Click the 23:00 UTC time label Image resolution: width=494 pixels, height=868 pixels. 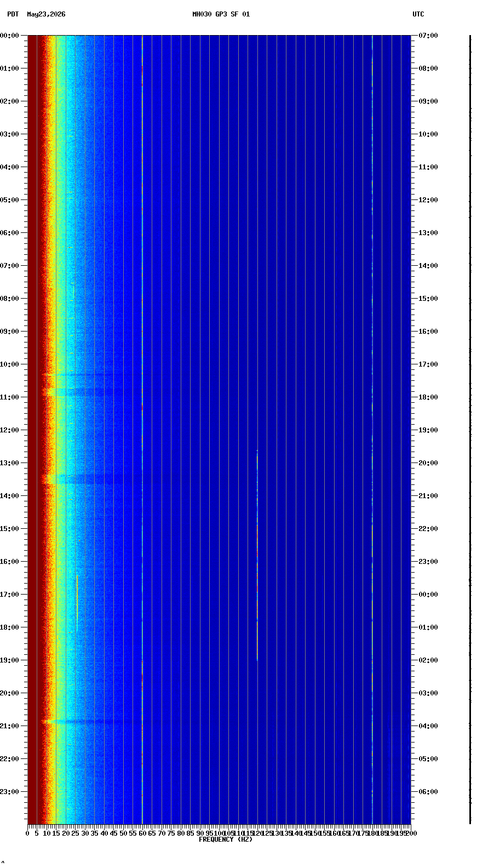tap(428, 562)
